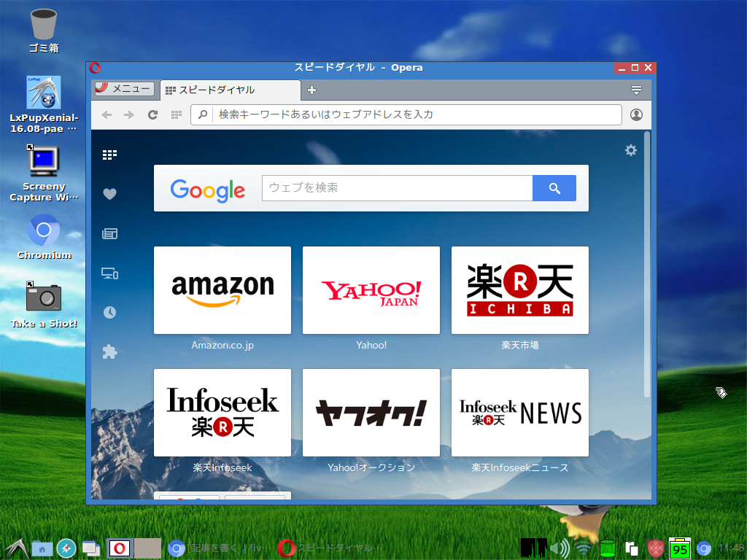Viewport: 747px width, 560px height.
Task: Switch to Opera desktop pager workspace
Action: pos(120,548)
